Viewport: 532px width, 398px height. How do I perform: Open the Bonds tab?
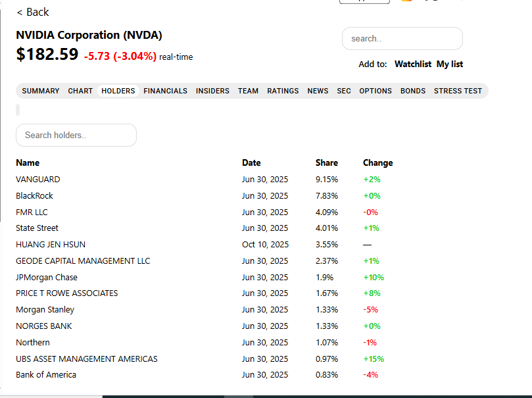coord(413,91)
